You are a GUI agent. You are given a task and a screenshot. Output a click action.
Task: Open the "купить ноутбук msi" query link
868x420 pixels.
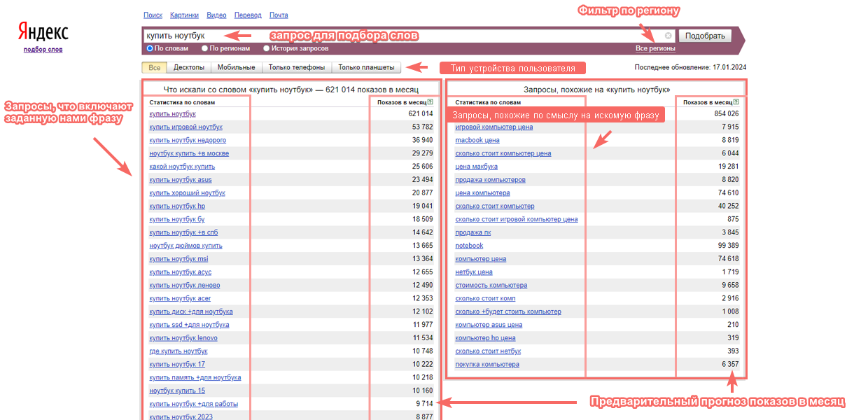point(178,259)
